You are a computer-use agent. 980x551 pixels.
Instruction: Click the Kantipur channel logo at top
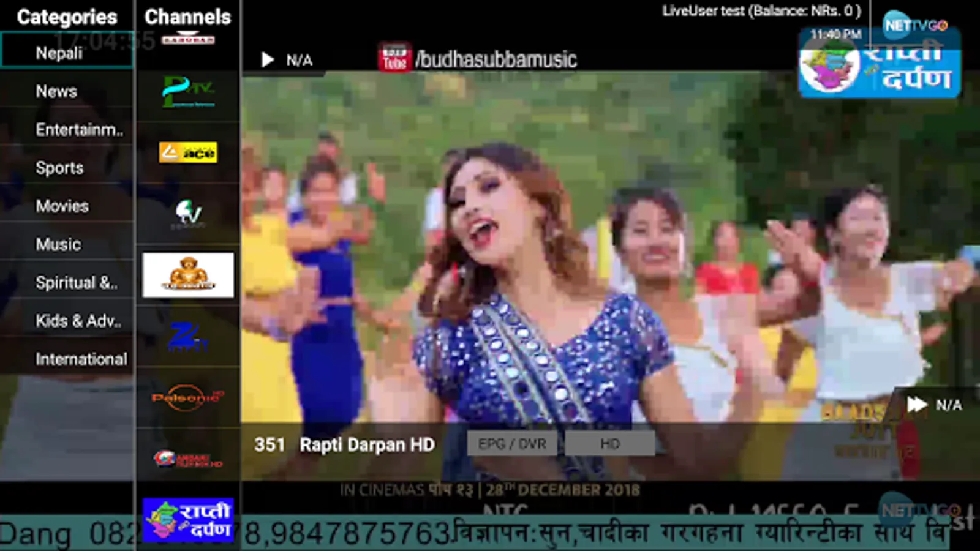pos(188,39)
